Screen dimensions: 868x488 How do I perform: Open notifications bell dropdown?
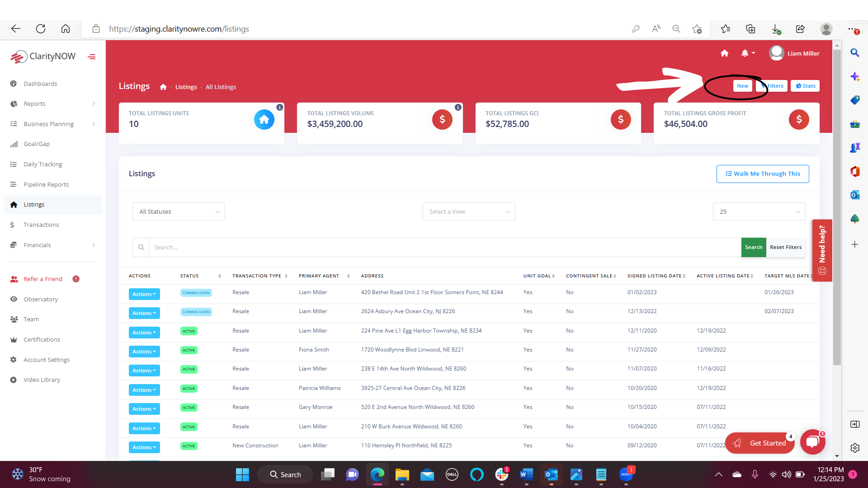coord(748,53)
